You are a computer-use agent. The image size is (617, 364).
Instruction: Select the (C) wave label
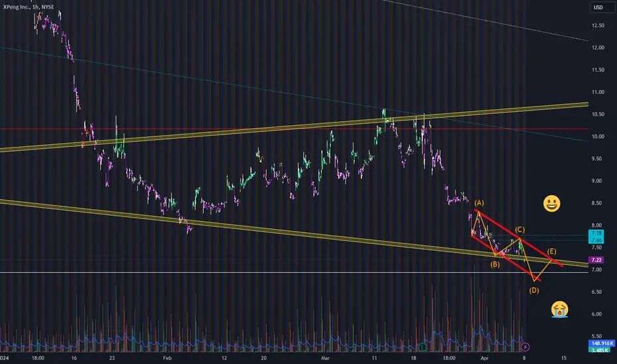point(520,230)
